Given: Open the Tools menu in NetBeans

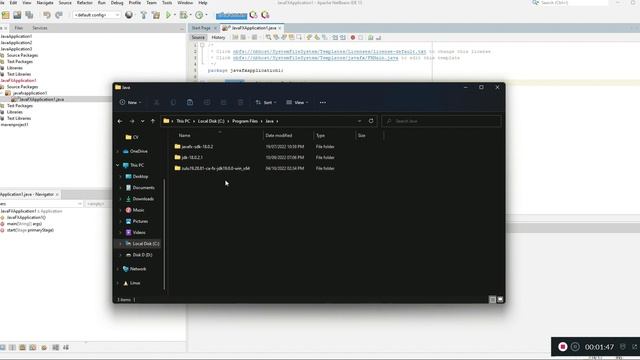Looking at the screenshot, I should coord(167,2).
